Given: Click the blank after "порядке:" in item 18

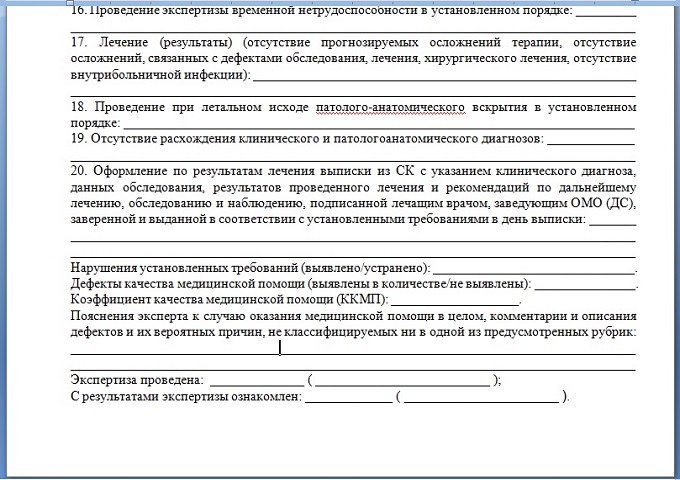Looking at the screenshot, I should click(379, 126).
